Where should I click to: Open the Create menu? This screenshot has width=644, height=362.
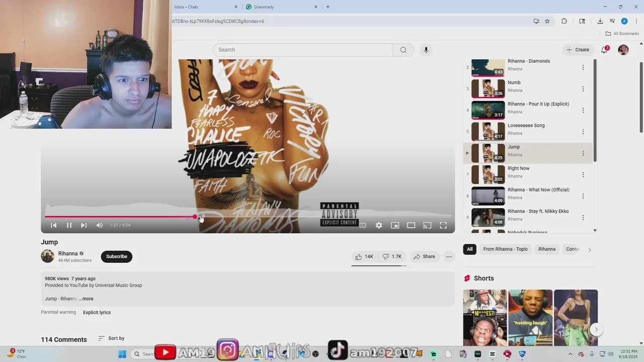point(578,50)
